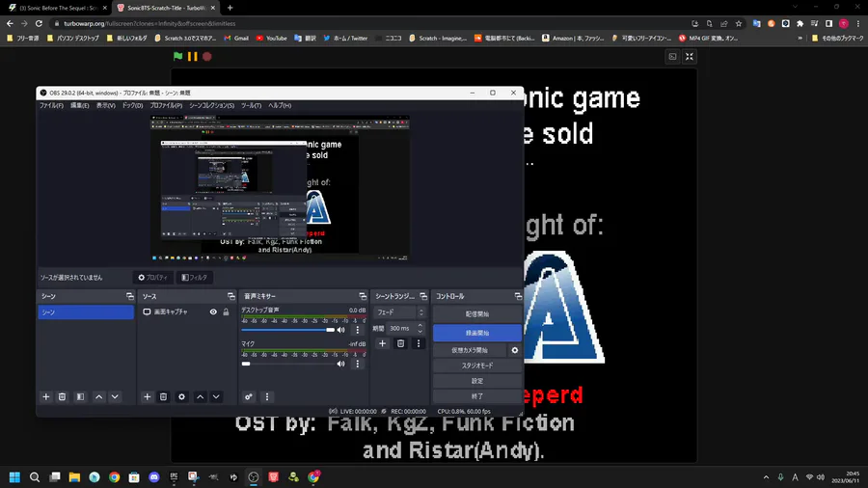Open the Edit menu in OBS
Screen dimensions: 868x488
tap(80, 105)
